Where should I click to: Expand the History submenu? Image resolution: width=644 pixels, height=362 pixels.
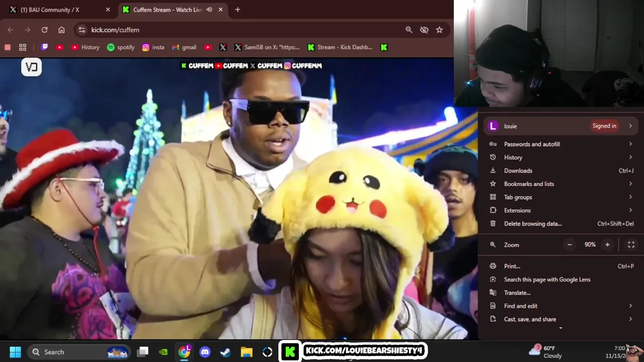[560, 157]
